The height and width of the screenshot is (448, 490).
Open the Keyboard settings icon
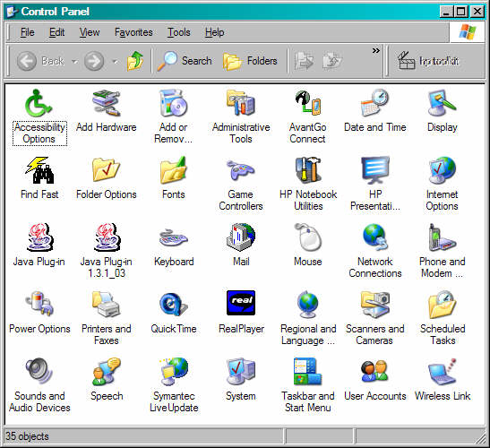point(174,237)
